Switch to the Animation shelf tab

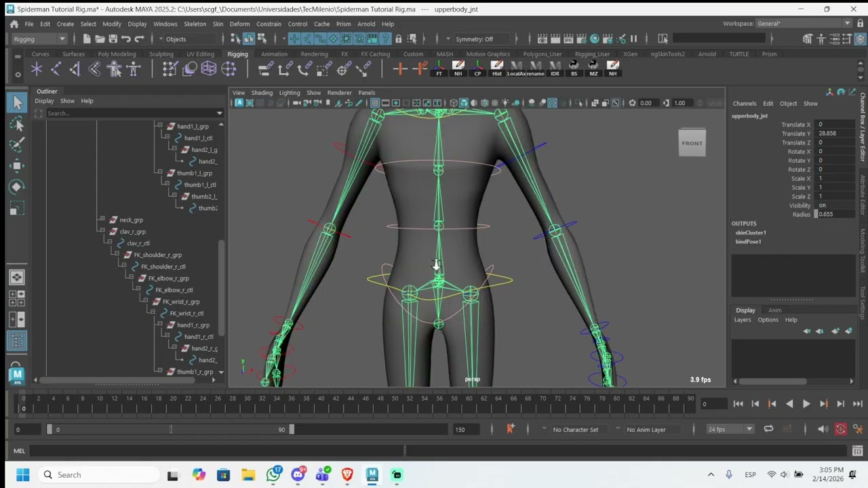[274, 54]
